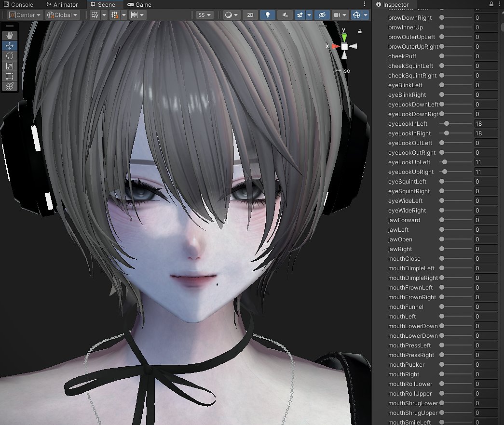The height and width of the screenshot is (425, 504).
Task: Select the Rect tool
Action: click(10, 76)
